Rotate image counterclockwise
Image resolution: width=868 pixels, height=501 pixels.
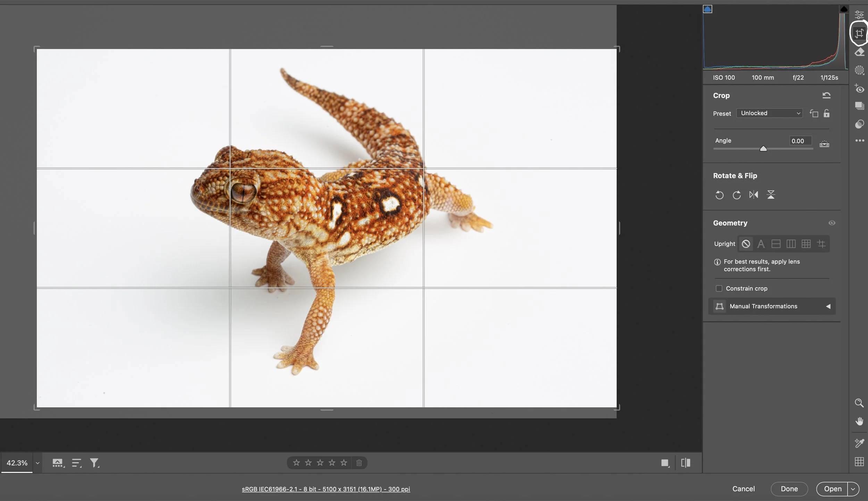pos(719,195)
